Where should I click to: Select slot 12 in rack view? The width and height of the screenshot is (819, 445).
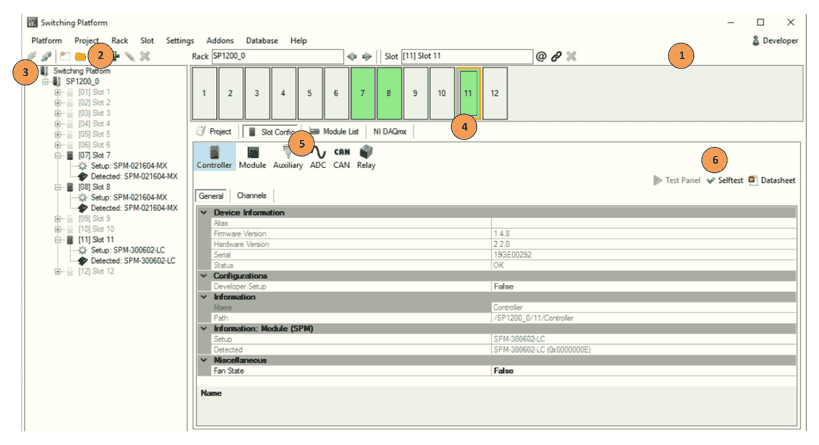pos(495,93)
